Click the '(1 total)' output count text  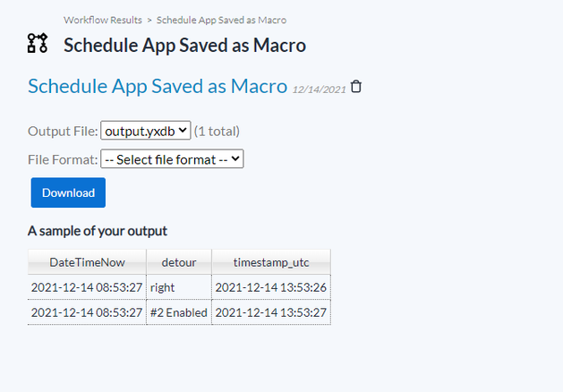click(217, 131)
